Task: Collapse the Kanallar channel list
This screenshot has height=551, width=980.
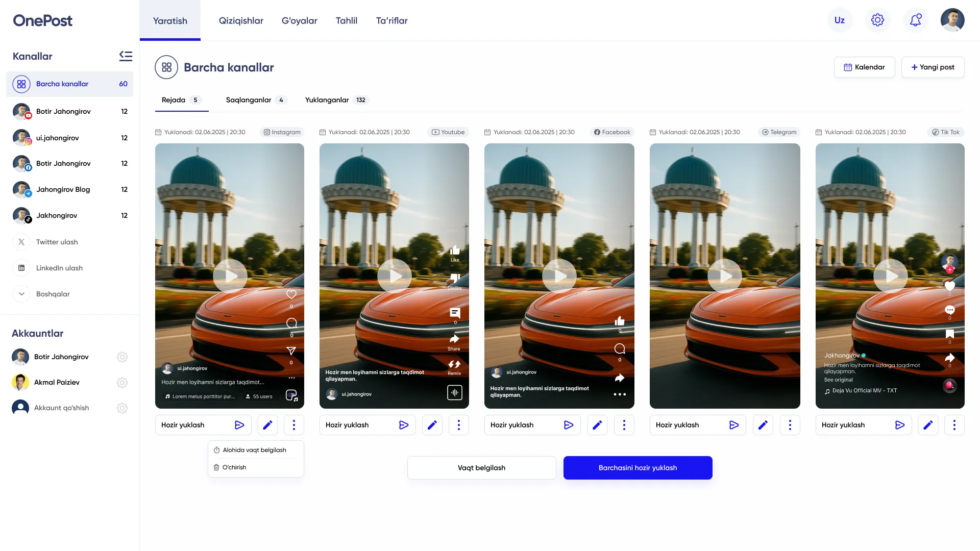Action: [x=126, y=56]
